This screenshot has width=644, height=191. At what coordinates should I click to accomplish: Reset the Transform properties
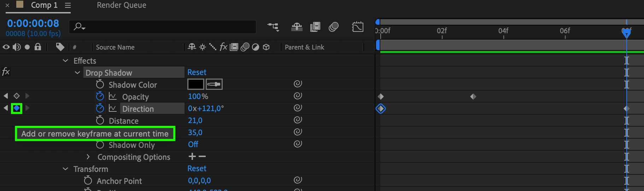tap(197, 169)
